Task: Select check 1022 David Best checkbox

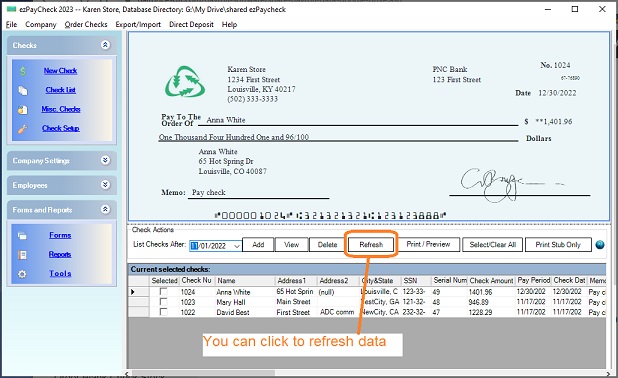Action: click(163, 312)
